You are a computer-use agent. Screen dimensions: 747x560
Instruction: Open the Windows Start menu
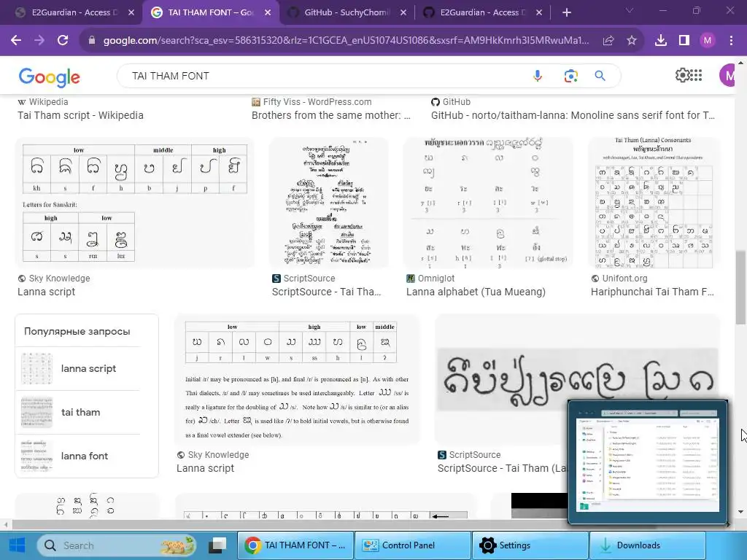coord(18,545)
